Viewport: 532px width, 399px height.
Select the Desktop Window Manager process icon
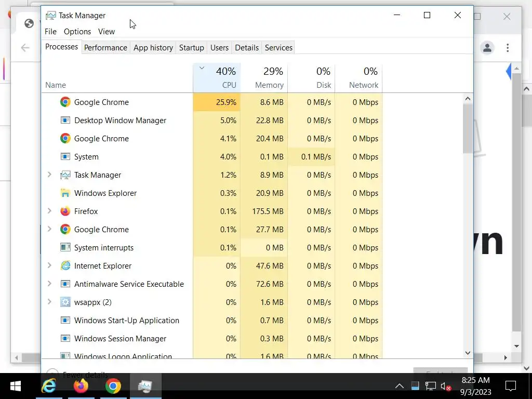[65, 120]
